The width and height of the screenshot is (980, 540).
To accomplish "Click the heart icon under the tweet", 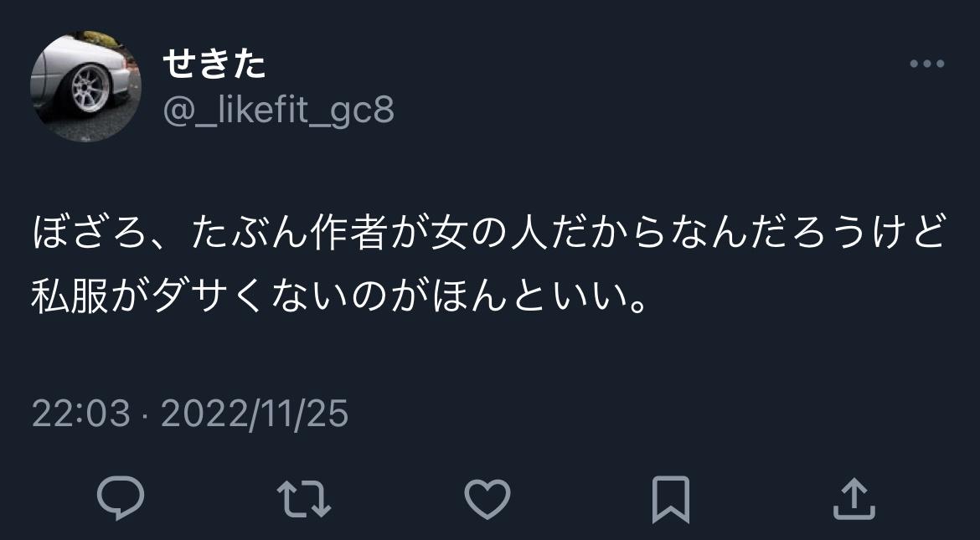I will pyautogui.click(x=487, y=499).
